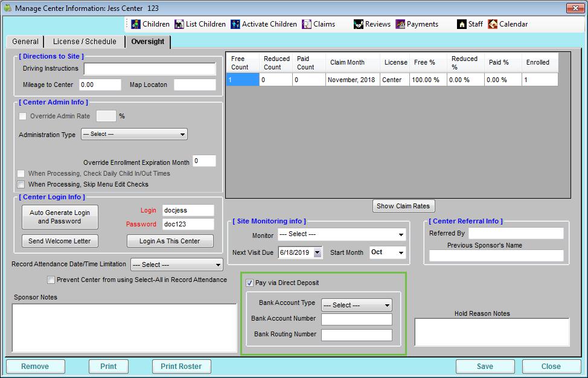Click the bottom Close button

coord(551,367)
